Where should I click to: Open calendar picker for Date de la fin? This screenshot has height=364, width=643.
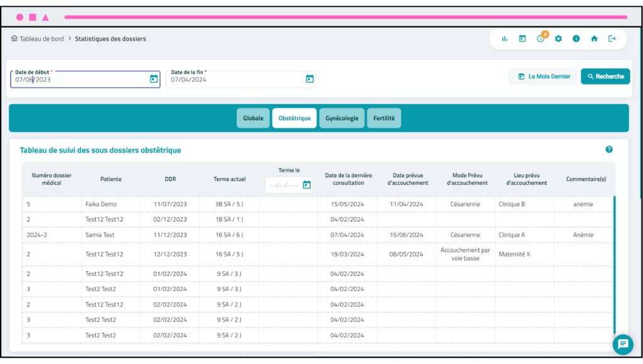310,78
